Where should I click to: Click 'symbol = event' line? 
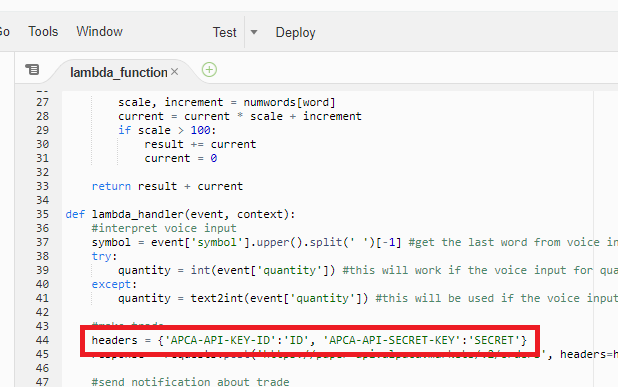[355, 242]
